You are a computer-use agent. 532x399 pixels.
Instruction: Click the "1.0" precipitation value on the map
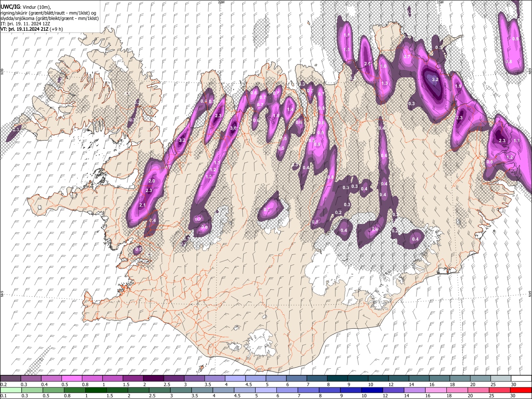pos(383,66)
